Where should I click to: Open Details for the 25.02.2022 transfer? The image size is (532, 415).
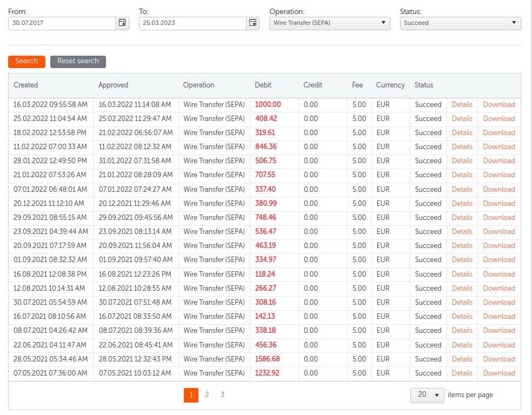[x=462, y=119]
